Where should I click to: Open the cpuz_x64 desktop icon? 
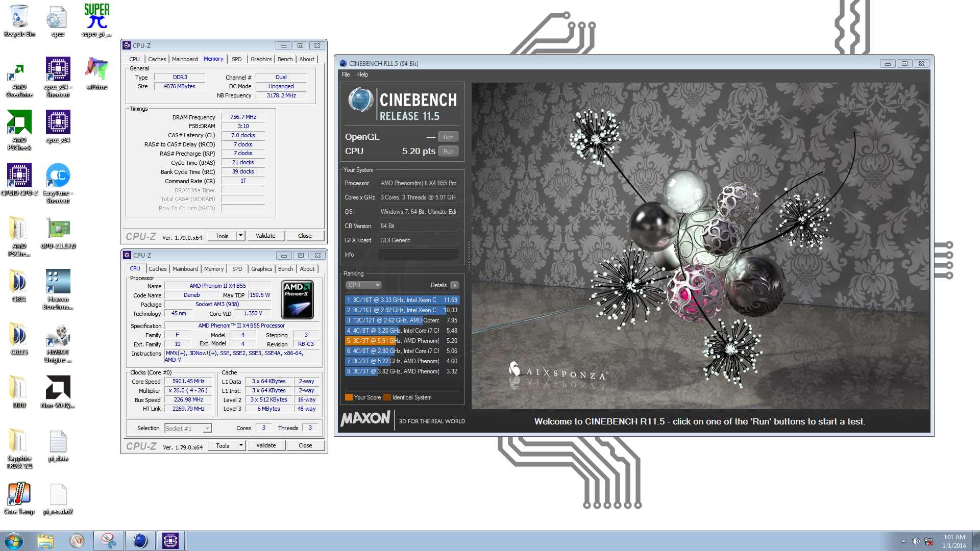58,126
